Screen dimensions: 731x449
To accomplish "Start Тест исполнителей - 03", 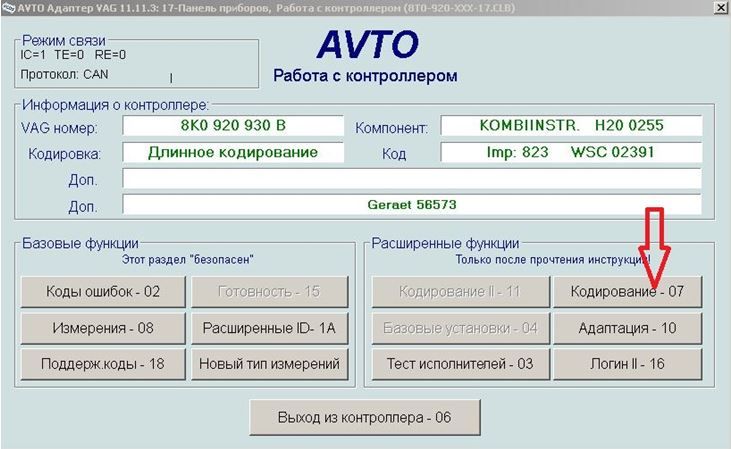I will click(460, 364).
